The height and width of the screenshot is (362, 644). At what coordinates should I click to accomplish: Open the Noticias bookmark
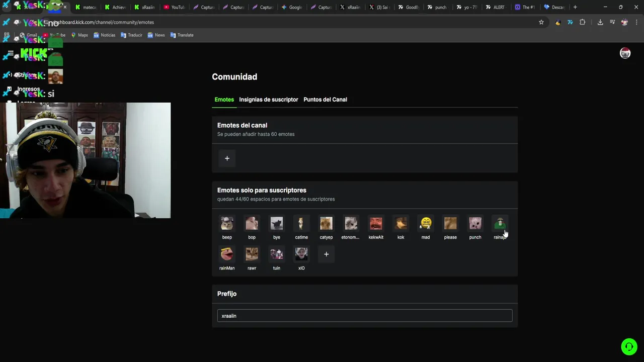click(x=104, y=35)
